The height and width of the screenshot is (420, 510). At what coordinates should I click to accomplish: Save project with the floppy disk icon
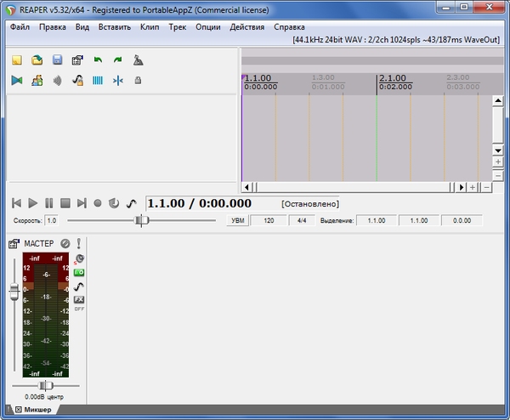[57, 60]
